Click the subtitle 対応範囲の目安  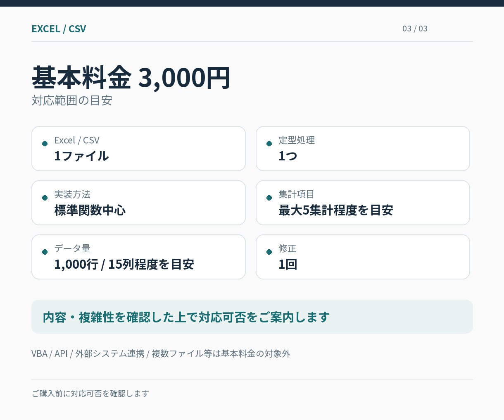click(x=72, y=100)
